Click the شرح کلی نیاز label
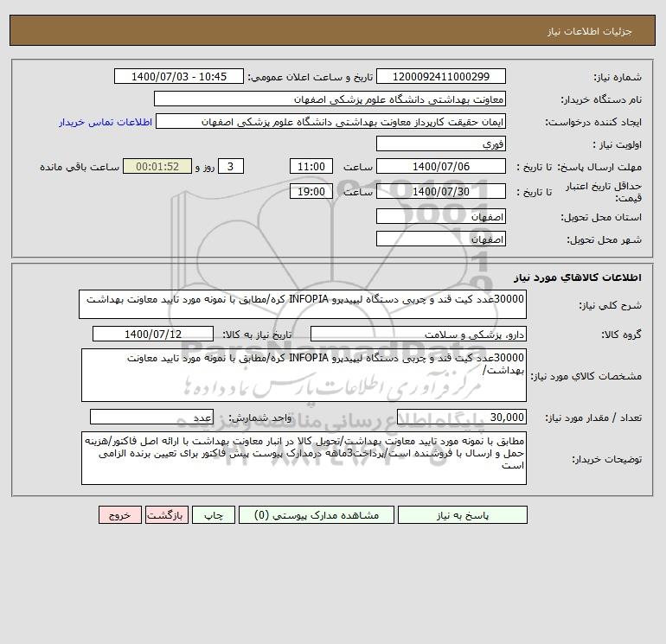The image size is (666, 644). point(611,305)
